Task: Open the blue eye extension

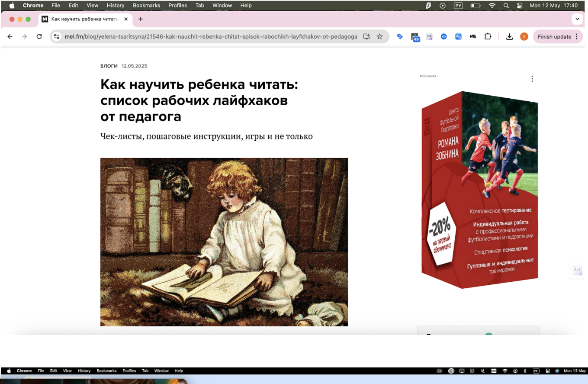Action: tap(444, 37)
